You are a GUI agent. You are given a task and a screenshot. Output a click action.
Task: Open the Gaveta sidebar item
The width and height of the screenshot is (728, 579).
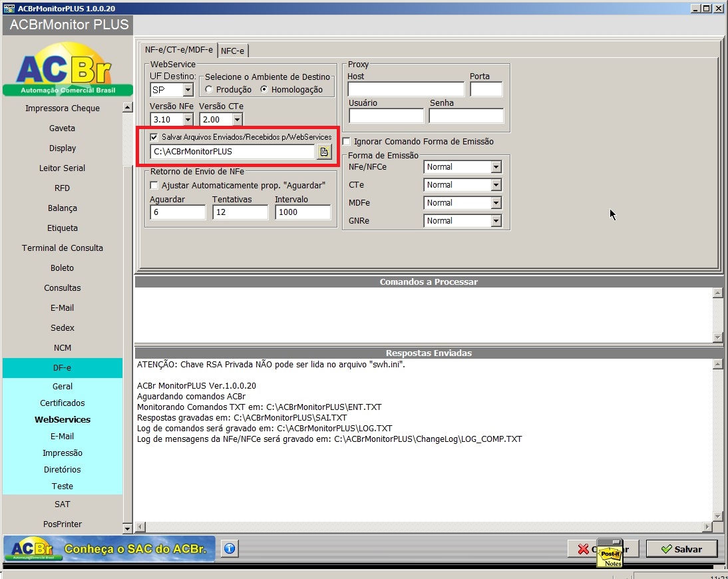click(62, 128)
